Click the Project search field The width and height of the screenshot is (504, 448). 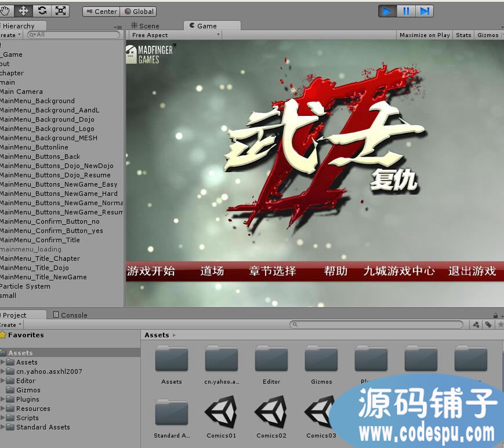point(376,325)
